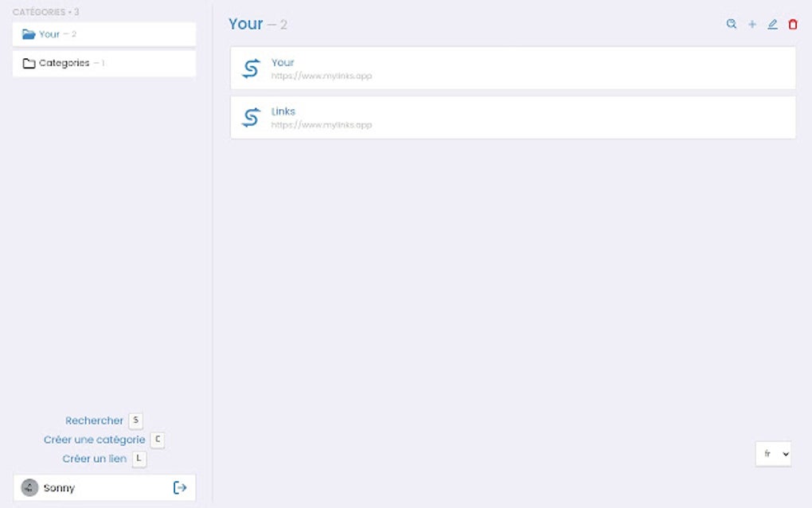The image size is (812, 508).
Task: Click the username Sonny in sidebar
Action: tap(59, 488)
